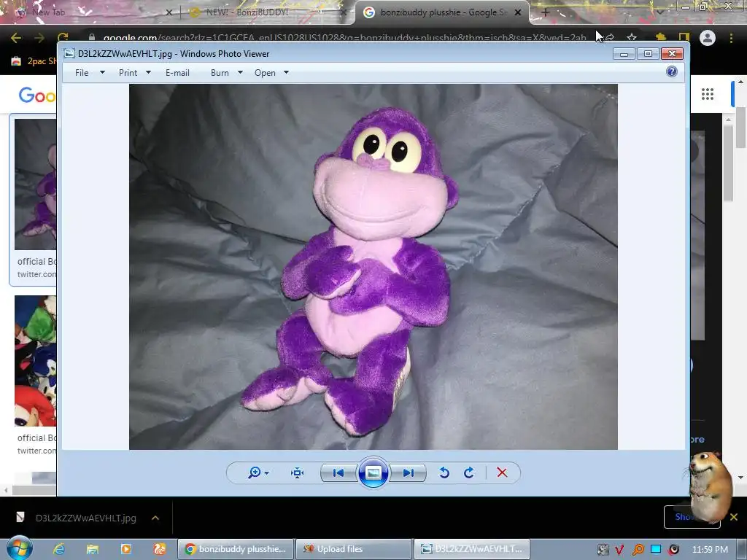Open Google apps grid icon
This screenshot has height=560, width=747.
(708, 94)
